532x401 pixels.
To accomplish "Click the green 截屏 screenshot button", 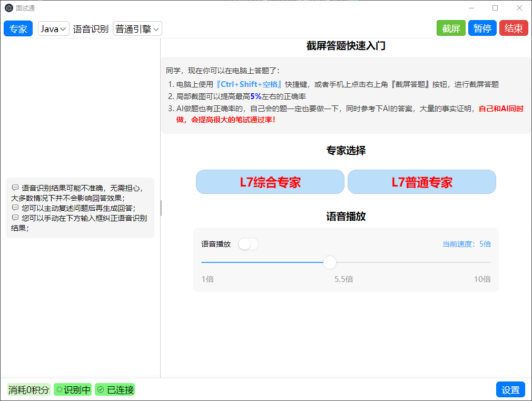I will [x=451, y=28].
